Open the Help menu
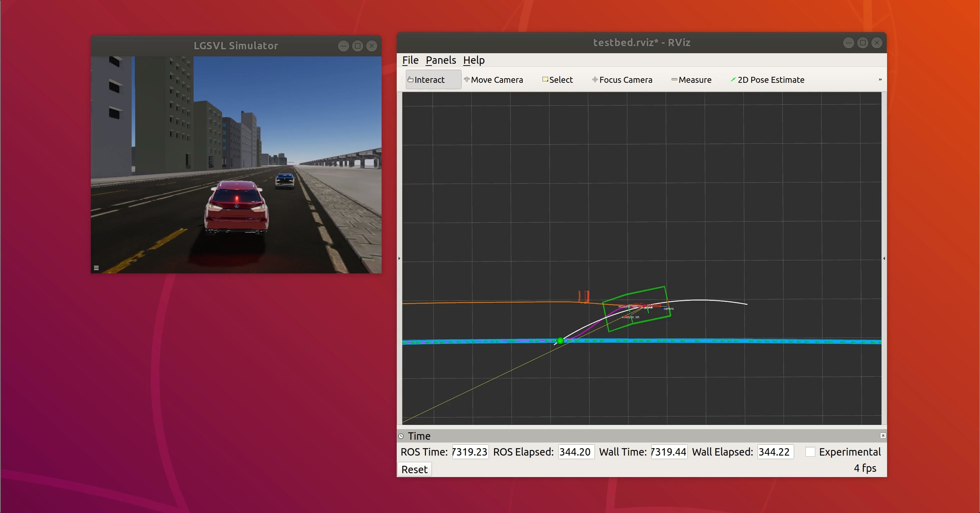 (x=474, y=60)
